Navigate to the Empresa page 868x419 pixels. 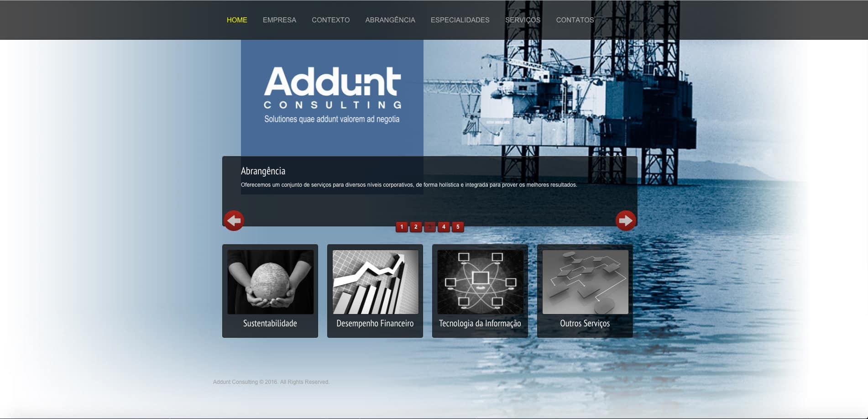(279, 20)
